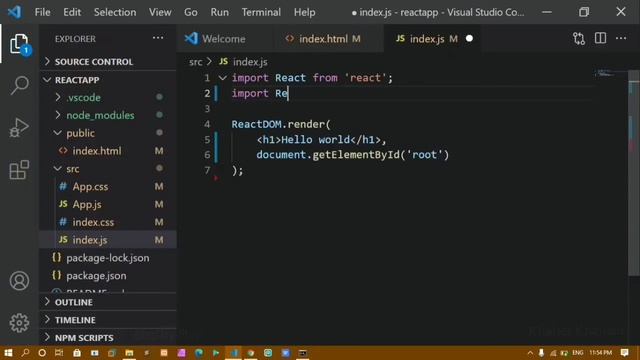The image size is (640, 360).
Task: Open the File menu
Action: (x=42, y=12)
